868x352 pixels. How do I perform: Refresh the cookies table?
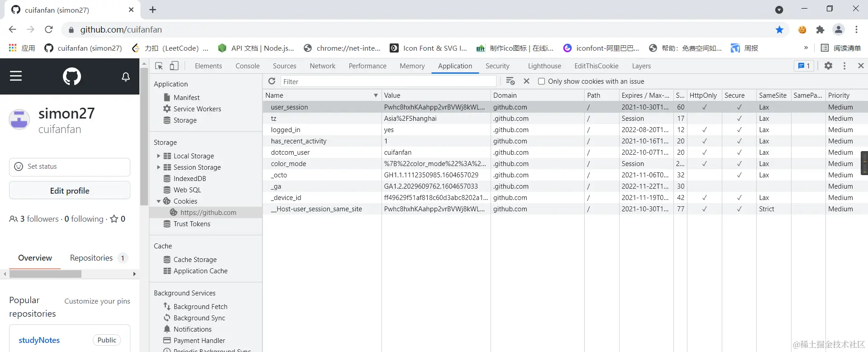[272, 81]
